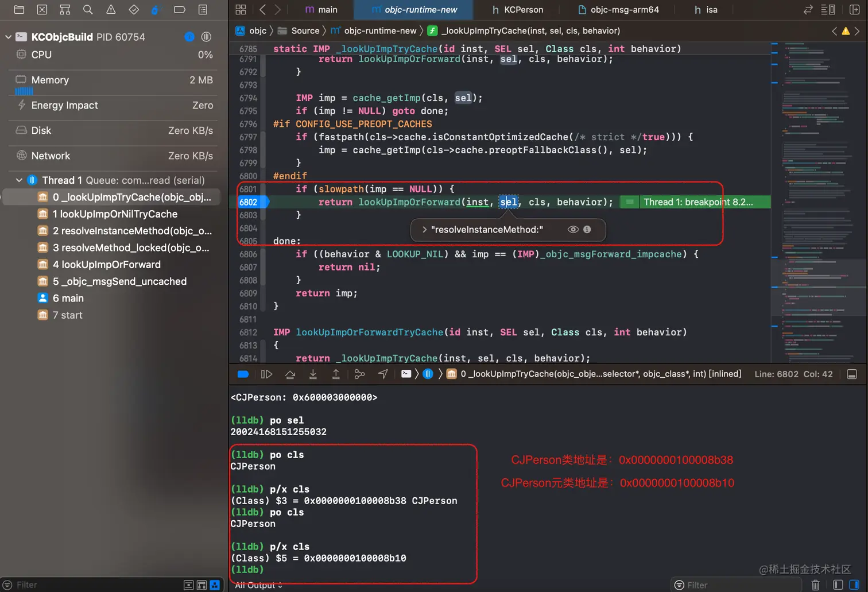
Task: Select stack frame 3 resolveMethod_locked
Action: click(111, 248)
